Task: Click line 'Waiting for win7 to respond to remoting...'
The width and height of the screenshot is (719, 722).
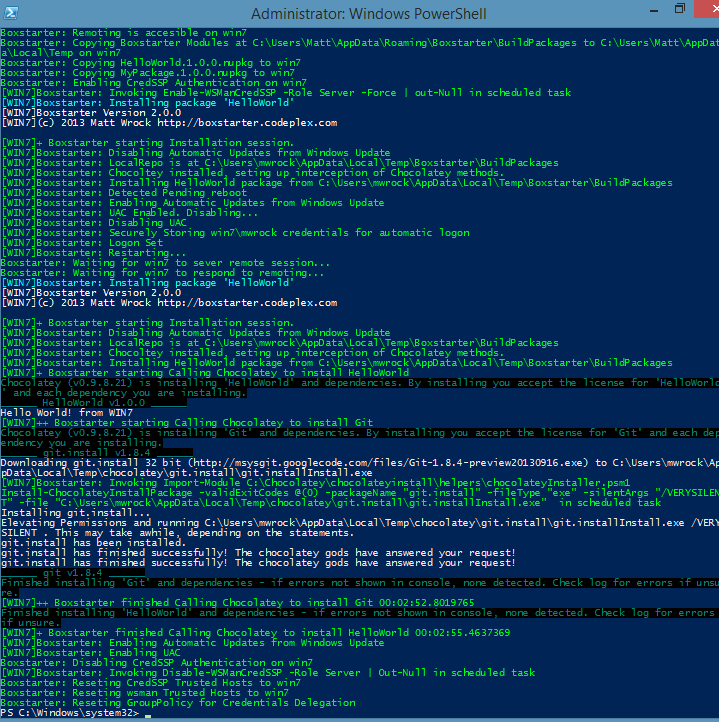Action: coord(162,273)
